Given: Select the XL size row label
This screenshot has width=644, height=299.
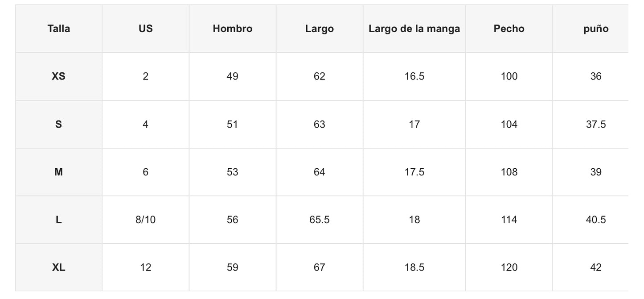Looking at the screenshot, I should click(x=58, y=267).
